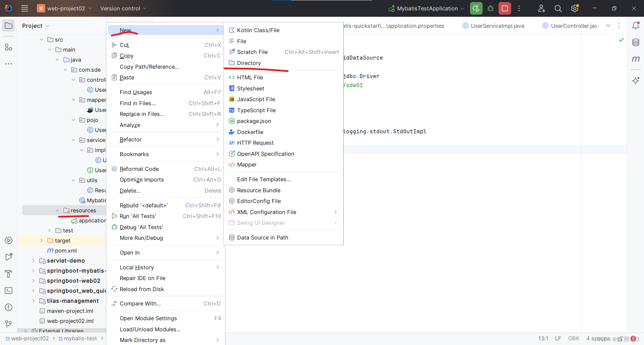Screen dimensions: 644x345
Task: Select Reformat Code menu entry
Action: [x=166, y=169]
